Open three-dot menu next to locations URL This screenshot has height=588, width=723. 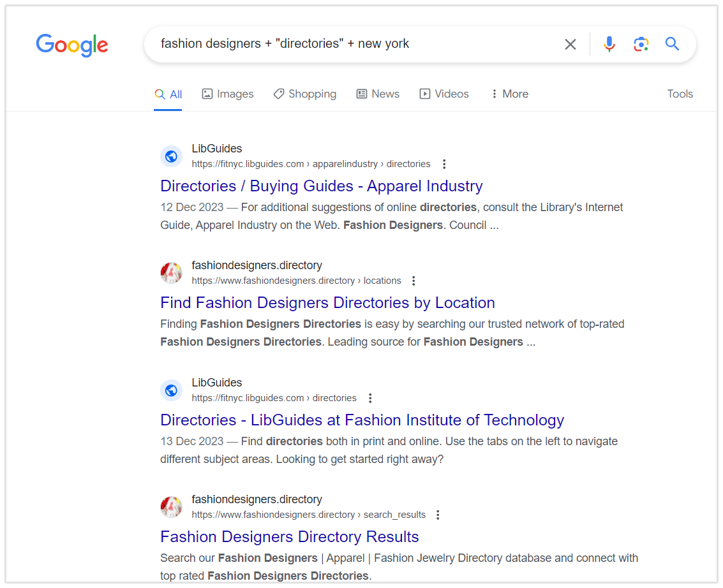pos(414,281)
